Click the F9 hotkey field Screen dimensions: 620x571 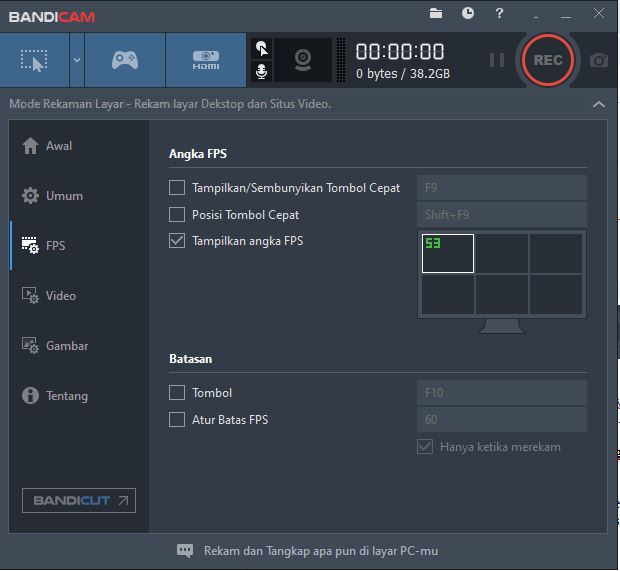502,188
